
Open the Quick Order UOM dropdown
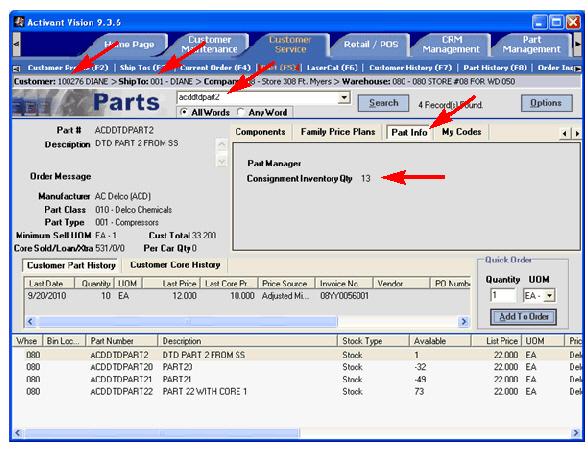(x=549, y=295)
